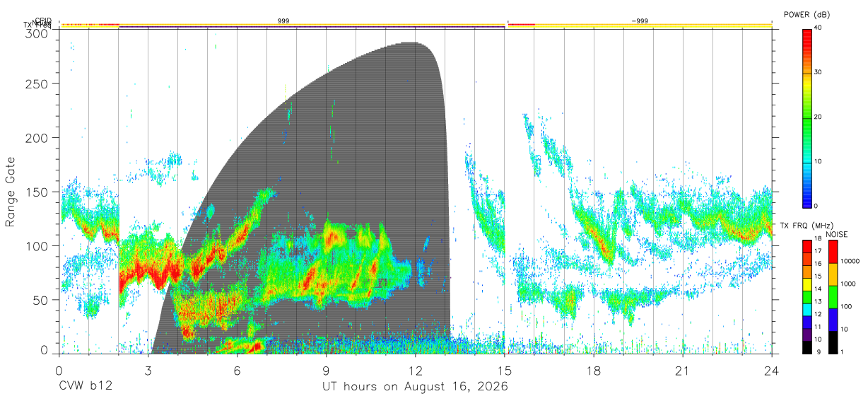Click the 18 tick on UT hours axis
This screenshot has height=401, width=868.
pyautogui.click(x=594, y=371)
